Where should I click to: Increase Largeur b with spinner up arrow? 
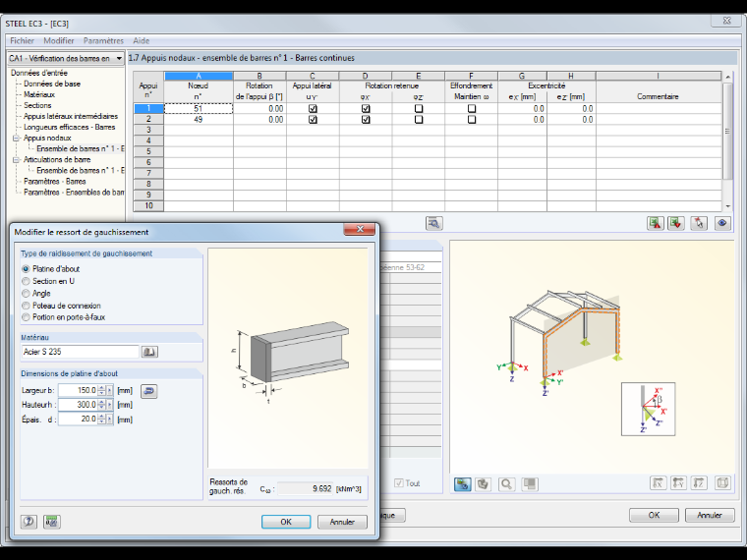(101, 388)
